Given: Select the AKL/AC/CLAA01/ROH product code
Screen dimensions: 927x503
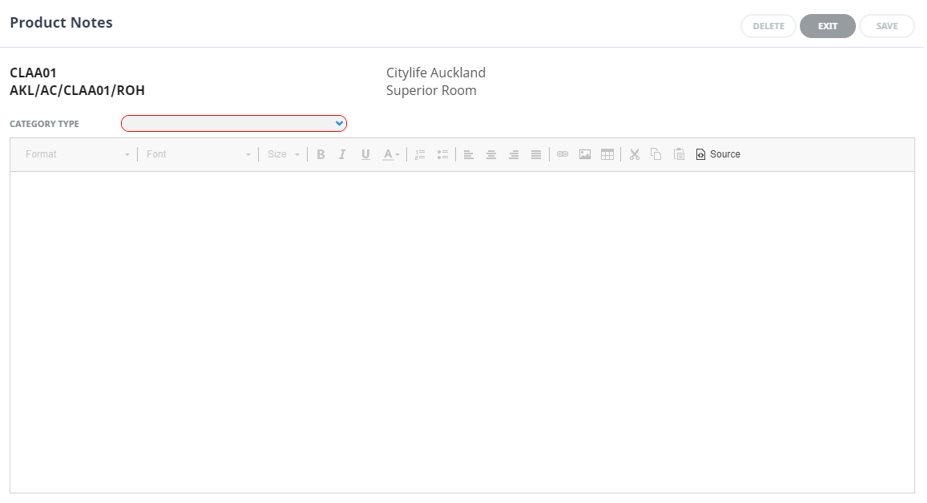Looking at the screenshot, I should (x=77, y=90).
